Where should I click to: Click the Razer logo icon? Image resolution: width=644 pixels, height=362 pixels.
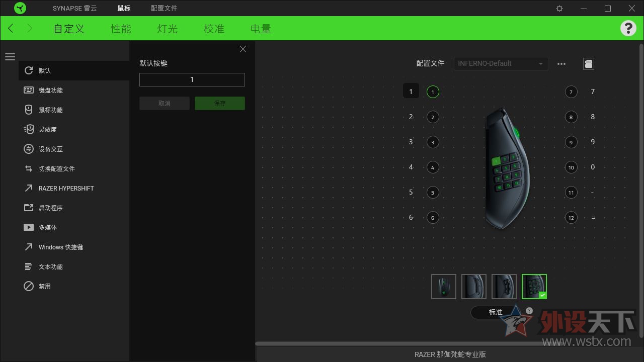pyautogui.click(x=20, y=8)
